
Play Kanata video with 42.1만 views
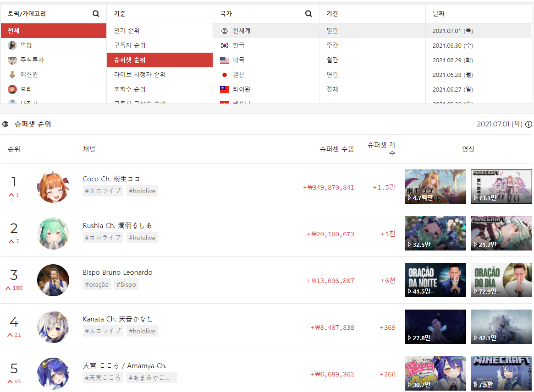501,327
